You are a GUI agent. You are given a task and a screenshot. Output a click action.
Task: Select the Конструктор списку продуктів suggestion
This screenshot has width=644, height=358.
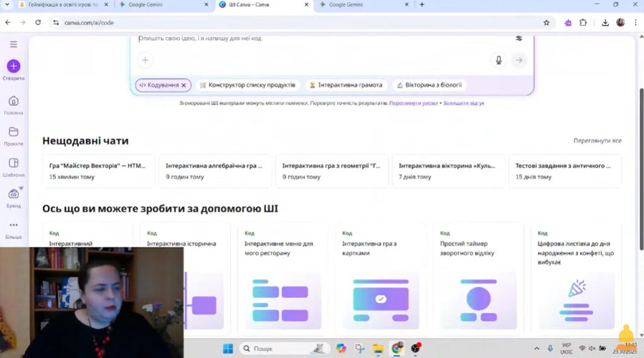pos(247,85)
